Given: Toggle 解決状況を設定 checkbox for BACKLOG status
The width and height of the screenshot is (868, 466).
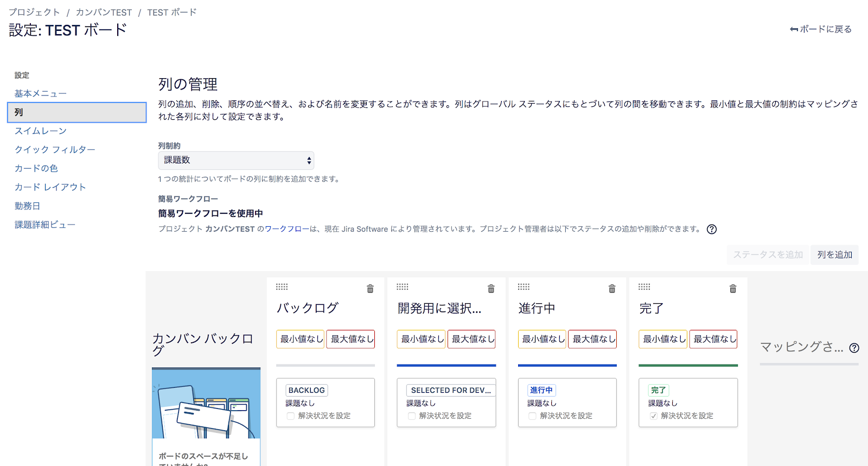Looking at the screenshot, I should point(291,416).
